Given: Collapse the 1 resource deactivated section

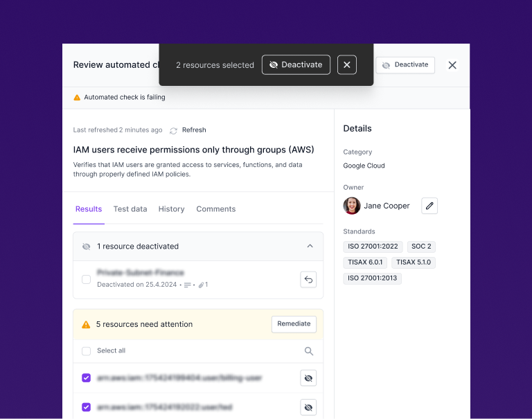Looking at the screenshot, I should coord(310,246).
